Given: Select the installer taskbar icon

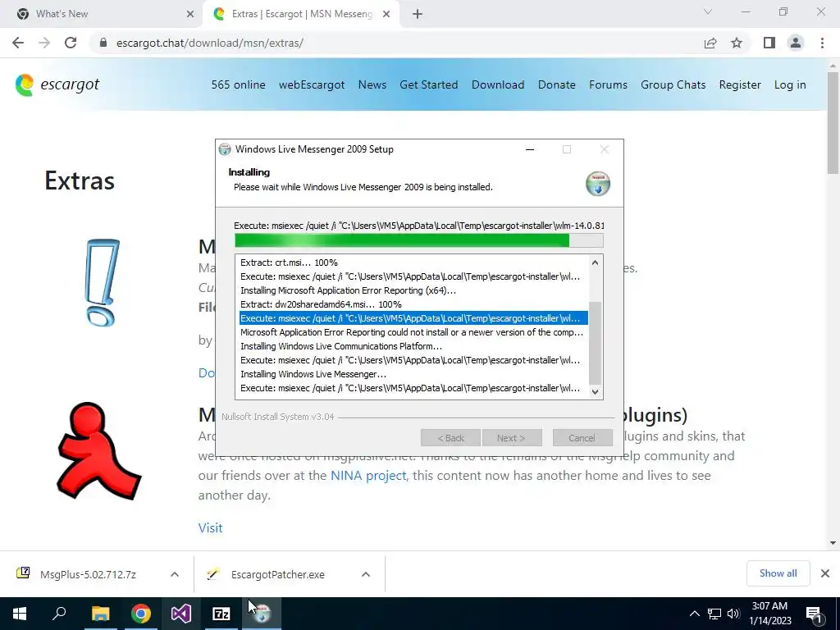Looking at the screenshot, I should pyautogui.click(x=262, y=614).
